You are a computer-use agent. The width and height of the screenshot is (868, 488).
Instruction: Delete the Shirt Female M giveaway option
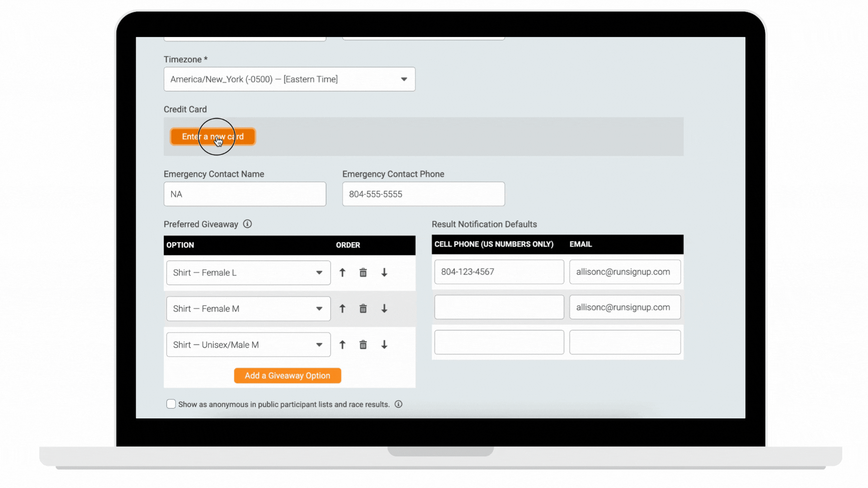click(x=363, y=309)
